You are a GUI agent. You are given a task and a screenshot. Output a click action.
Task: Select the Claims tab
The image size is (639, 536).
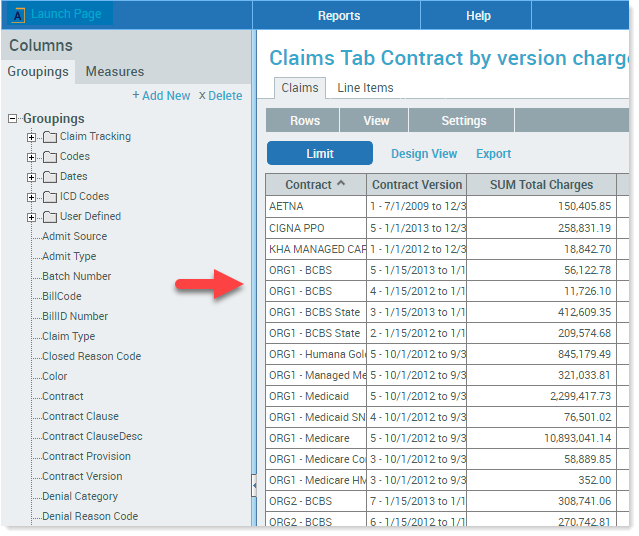point(300,88)
